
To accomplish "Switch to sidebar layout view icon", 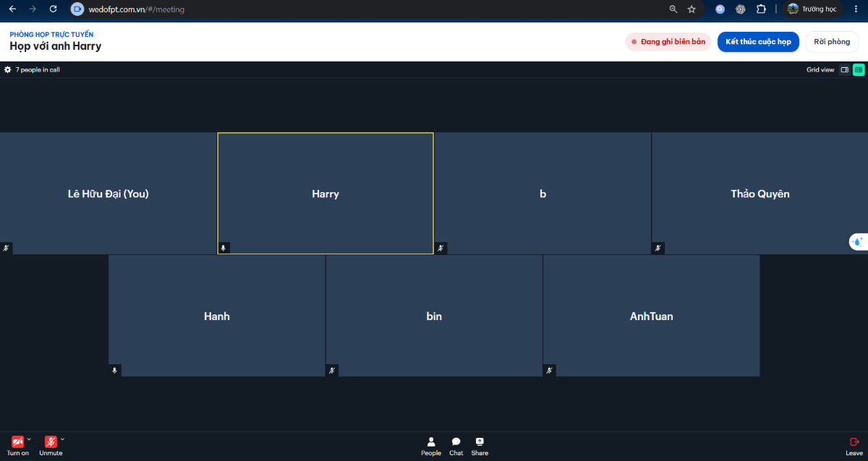I will pos(844,69).
